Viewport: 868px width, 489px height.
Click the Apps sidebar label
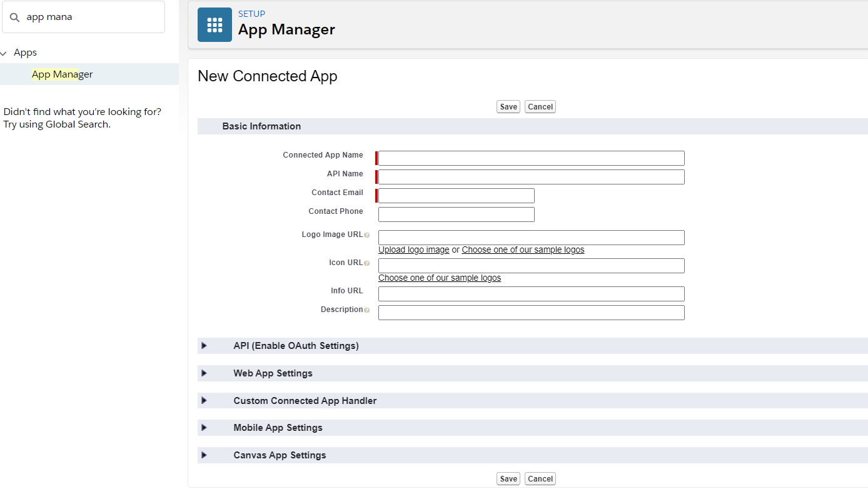tap(25, 53)
